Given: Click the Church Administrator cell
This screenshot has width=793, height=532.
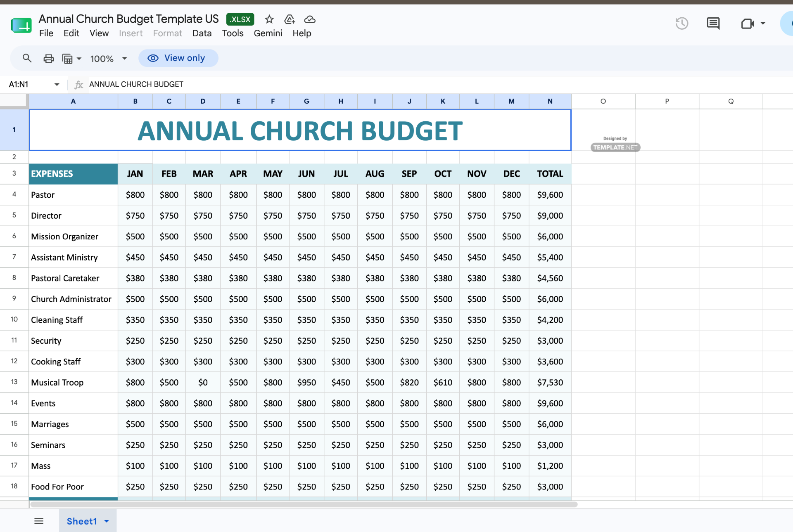Looking at the screenshot, I should (x=73, y=299).
